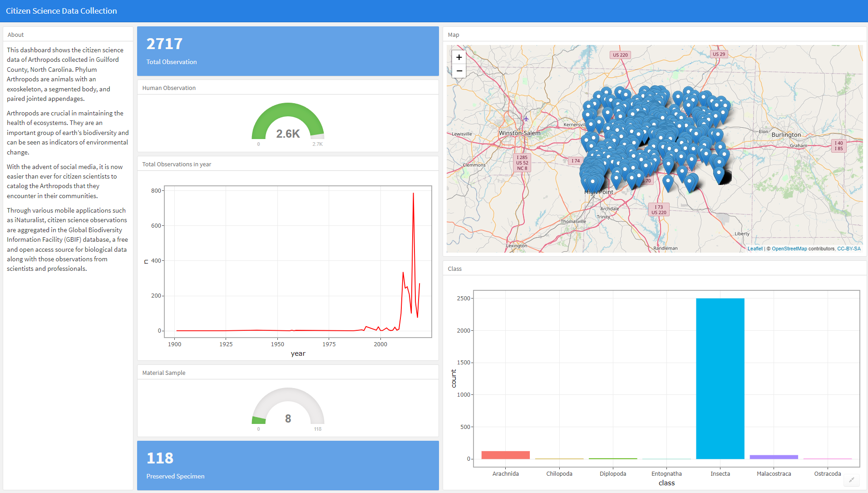Zoom in on the map
This screenshot has height=493, width=868.
(459, 57)
